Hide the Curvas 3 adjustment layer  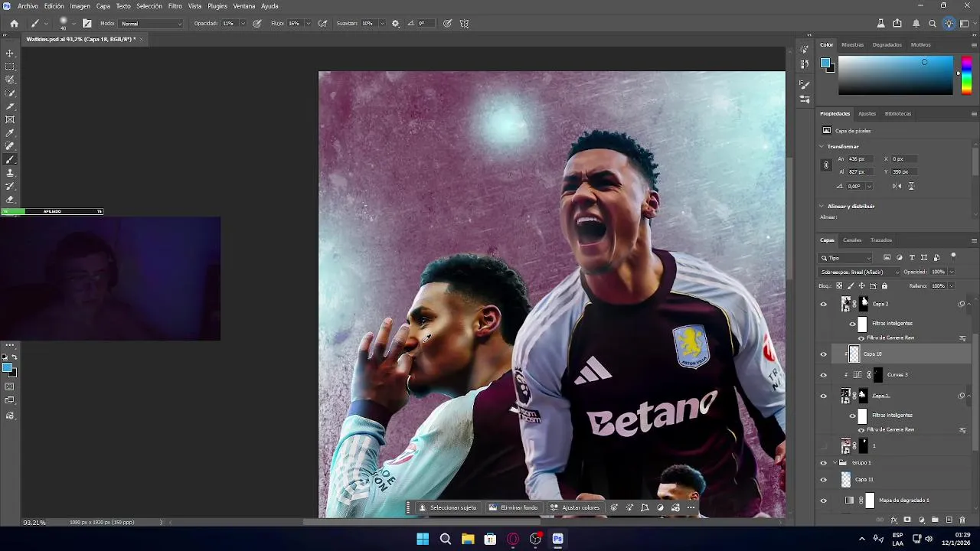pyautogui.click(x=824, y=375)
